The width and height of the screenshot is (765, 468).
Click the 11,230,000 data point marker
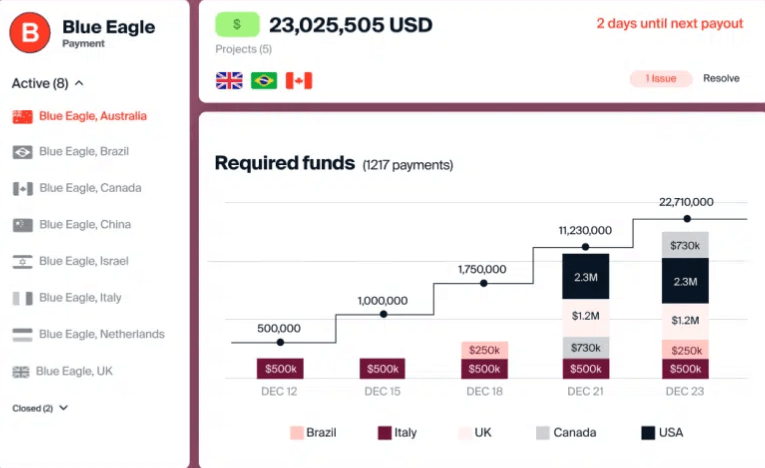coord(585,247)
